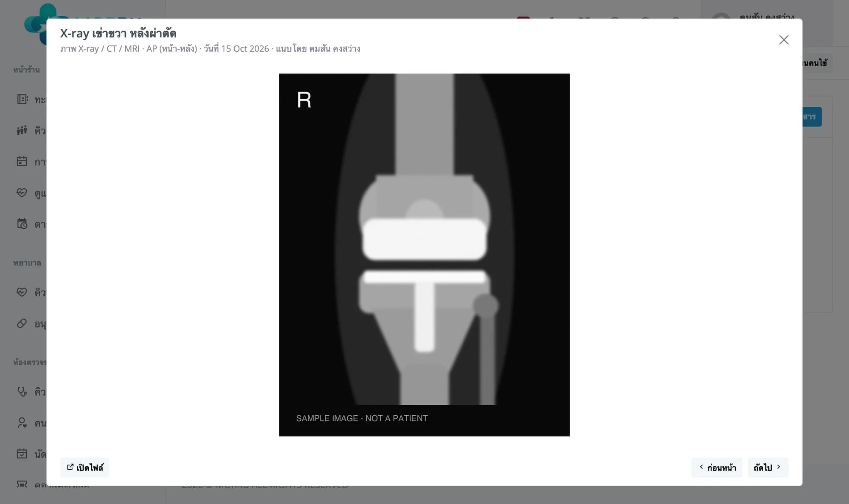849x504 pixels.
Task: Click the heart-pulse icon under พยาบาล
Action: [x=22, y=292]
